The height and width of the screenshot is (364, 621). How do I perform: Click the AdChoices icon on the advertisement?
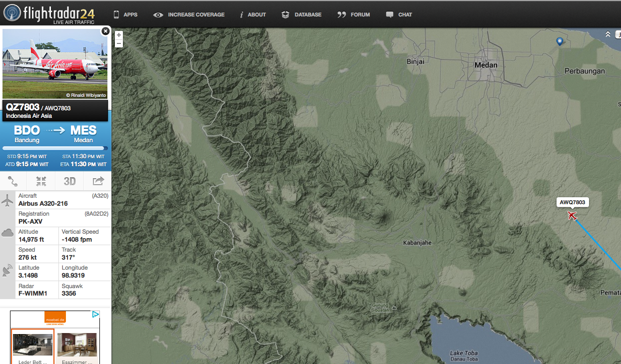pyautogui.click(x=96, y=315)
